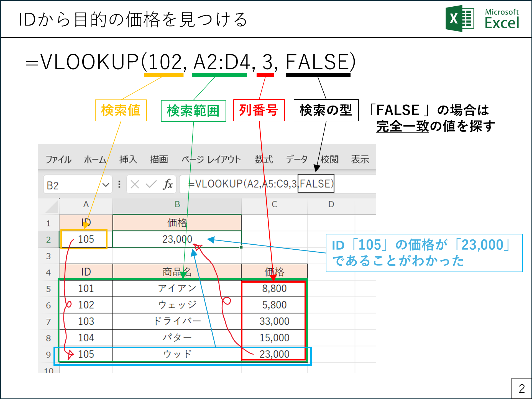The image size is (532, 399).
Task: Click the Enter checkmark icon in the formula bar
Action: click(x=151, y=184)
